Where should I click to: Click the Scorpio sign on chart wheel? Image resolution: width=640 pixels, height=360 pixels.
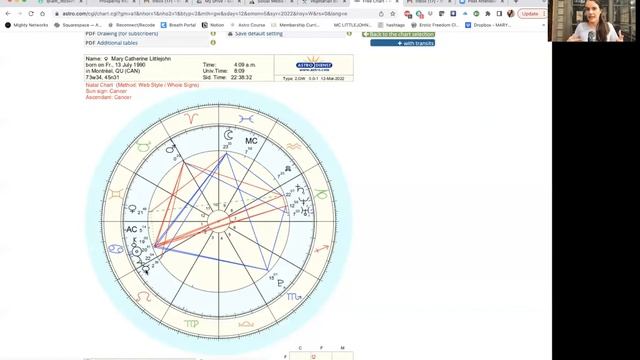coord(293,297)
